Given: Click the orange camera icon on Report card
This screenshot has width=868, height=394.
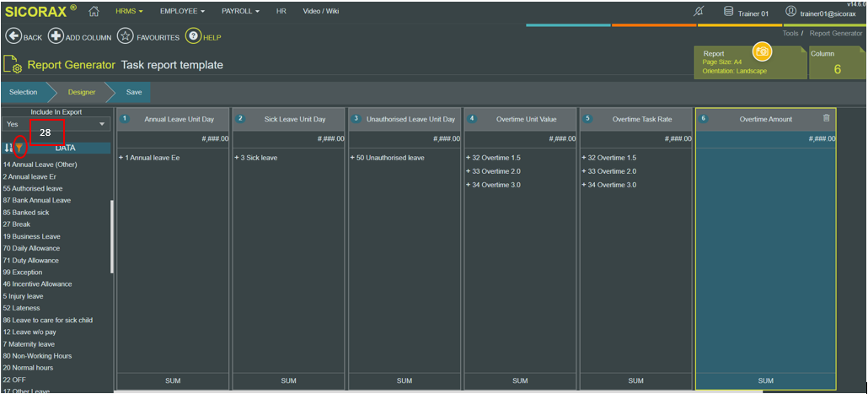Looking at the screenshot, I should coord(763,51).
